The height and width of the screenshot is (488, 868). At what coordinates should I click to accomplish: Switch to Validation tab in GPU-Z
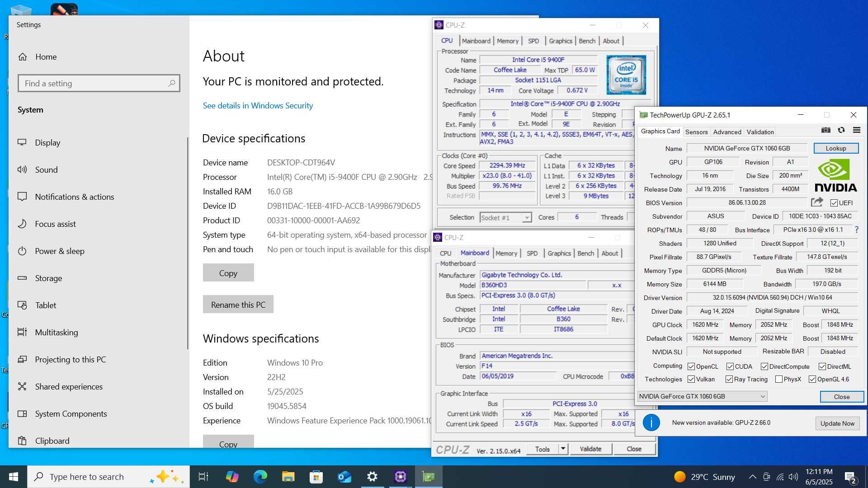pos(760,132)
